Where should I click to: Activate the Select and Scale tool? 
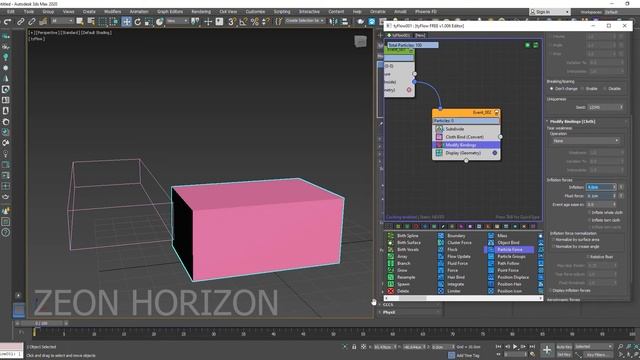[149, 22]
